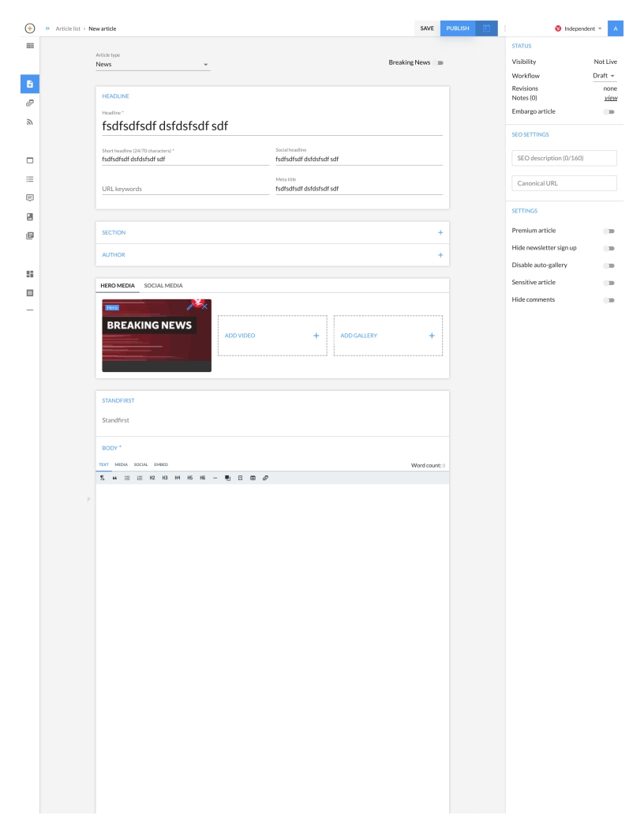Apply H4 heading format
Viewport: 644px width, 834px height.
[x=178, y=478]
